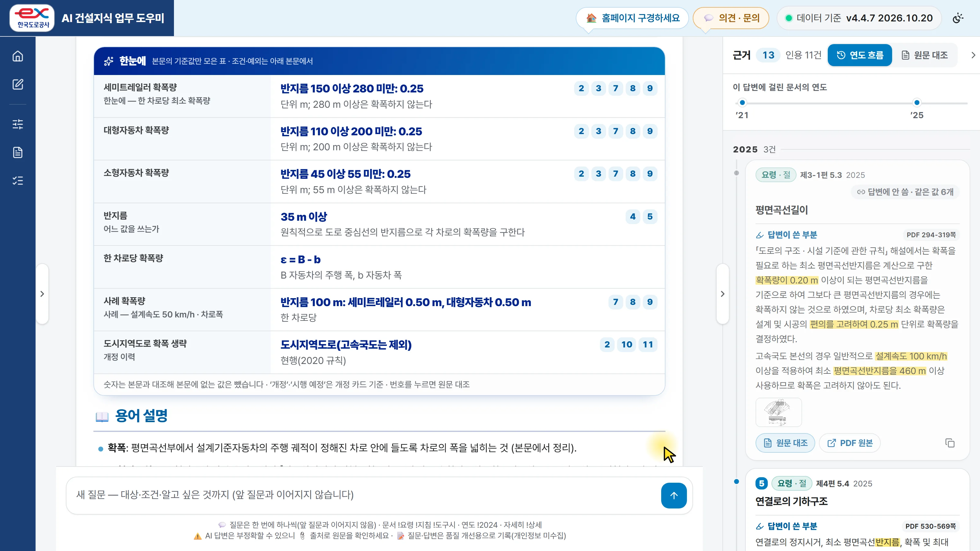Click citation 10 in the 도시지역도로 row

pyautogui.click(x=627, y=344)
